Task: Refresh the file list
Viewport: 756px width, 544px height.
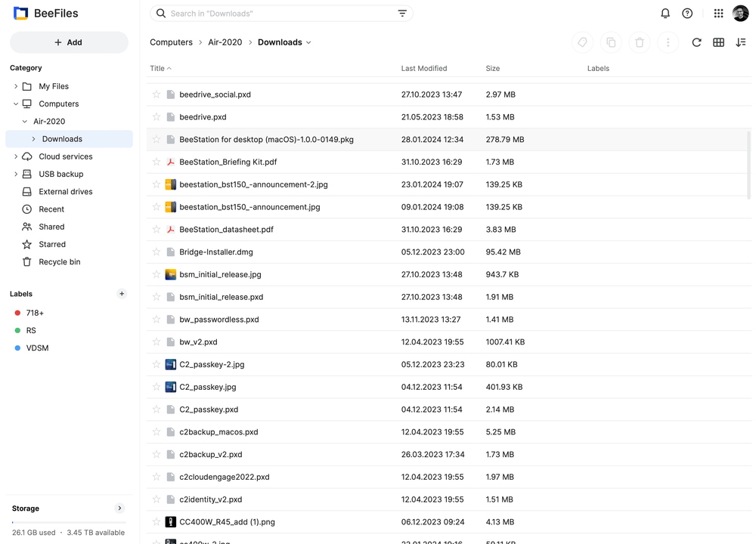Action: [696, 42]
